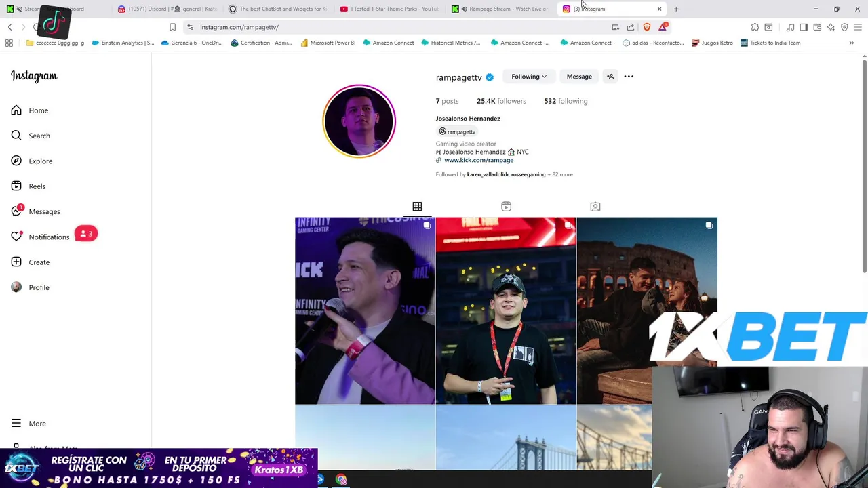This screenshot has height=488, width=868.
Task: Open the browser extensions puzzle icon
Action: point(755,27)
